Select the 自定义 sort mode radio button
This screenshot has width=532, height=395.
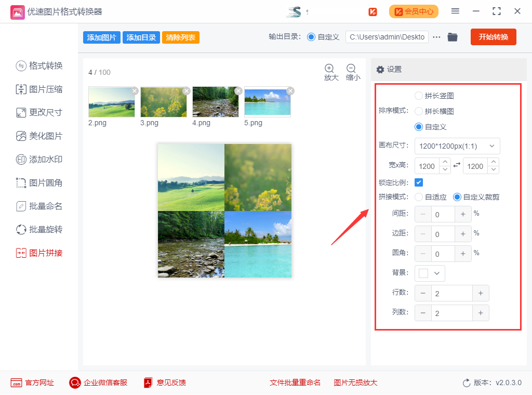419,127
